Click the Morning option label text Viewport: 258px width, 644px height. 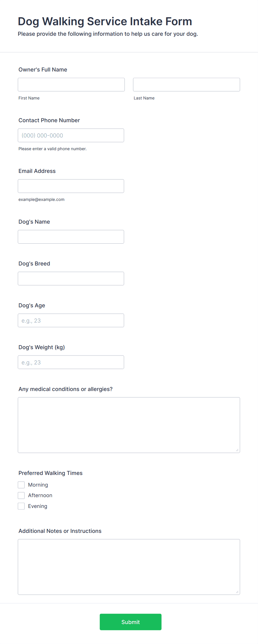[38, 485]
